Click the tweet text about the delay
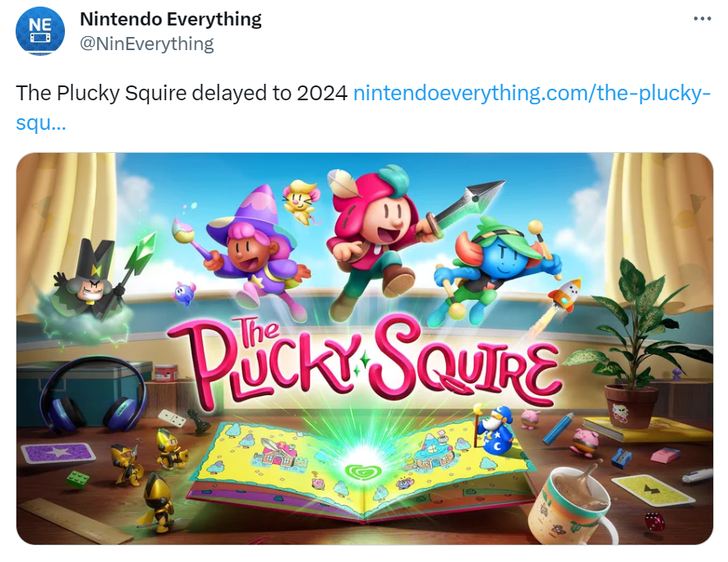728x562 pixels. (x=182, y=93)
